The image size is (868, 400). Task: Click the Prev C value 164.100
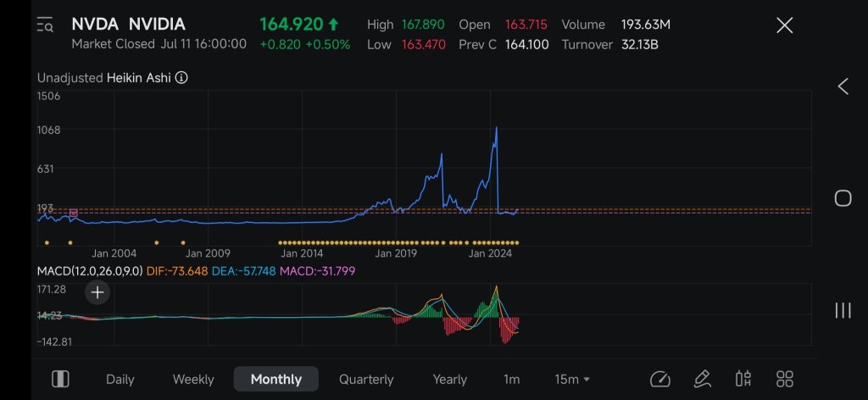pyautogui.click(x=527, y=45)
